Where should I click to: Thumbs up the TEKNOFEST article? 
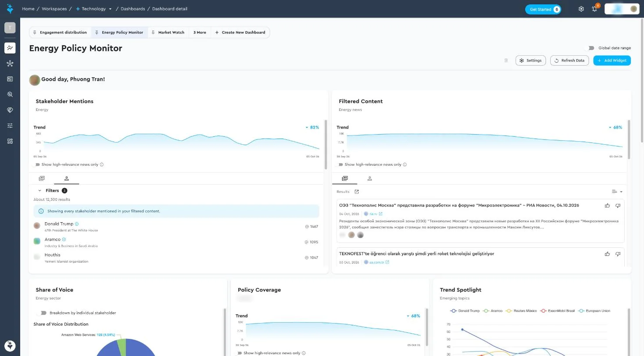[x=607, y=254]
